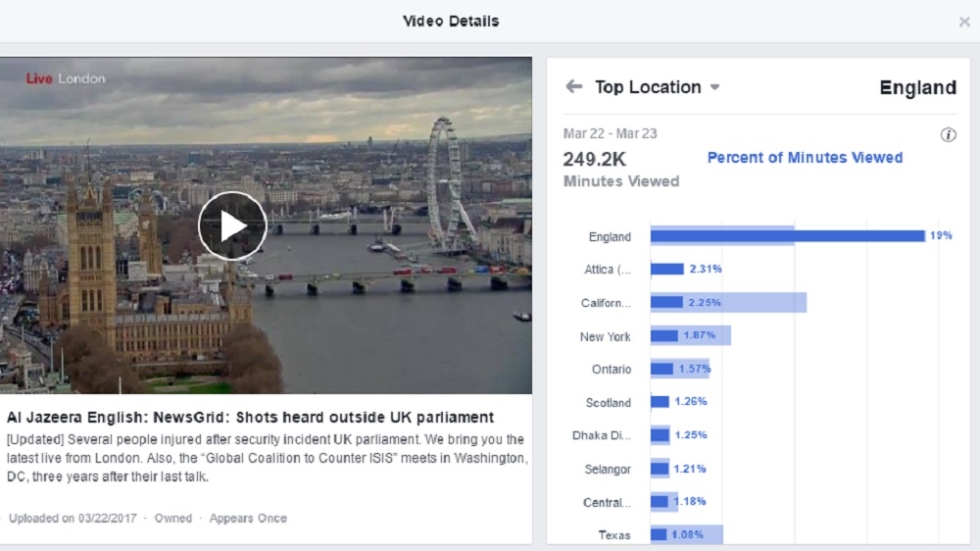Click the 1.21% value for Selangor
980x551 pixels.
pyautogui.click(x=690, y=469)
